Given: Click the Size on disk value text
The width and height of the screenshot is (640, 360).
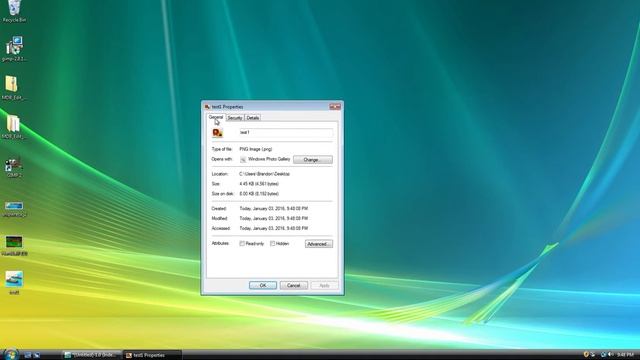Looking at the screenshot, I should pos(259,194).
